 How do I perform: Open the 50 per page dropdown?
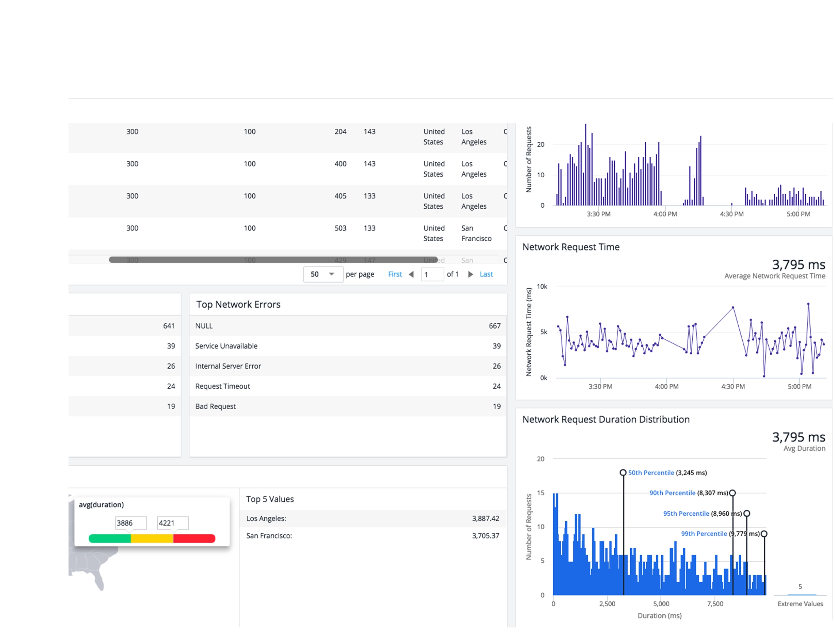click(x=323, y=274)
